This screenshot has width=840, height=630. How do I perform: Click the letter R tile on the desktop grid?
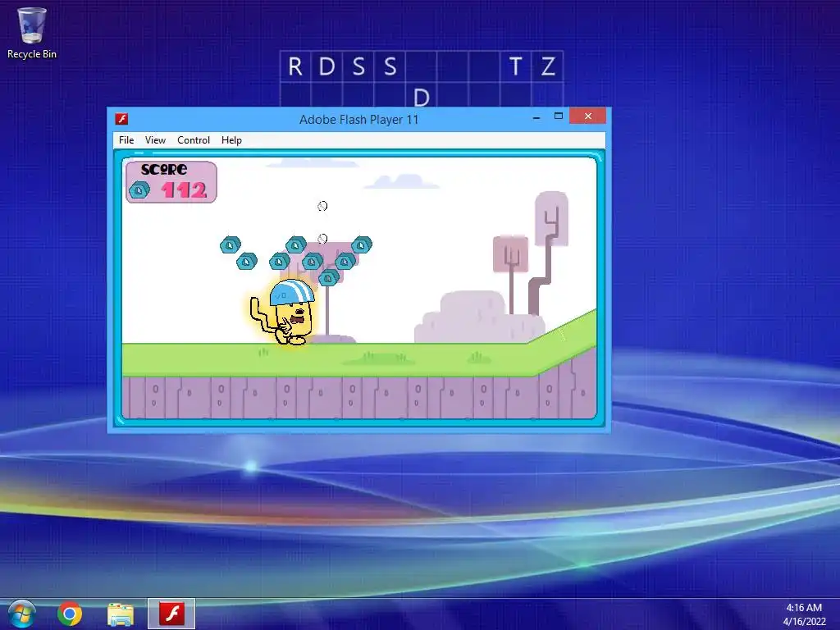click(295, 66)
